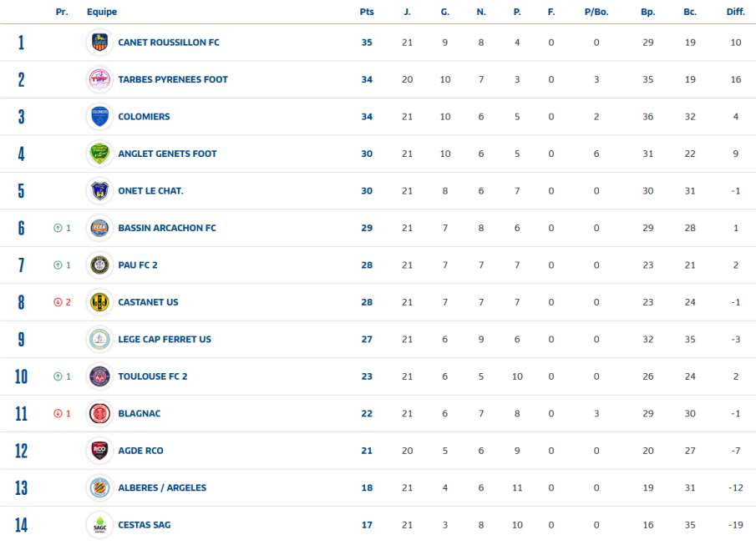This screenshot has width=756, height=545.
Task: Click the Pau FC 2 club logo
Action: (99, 265)
